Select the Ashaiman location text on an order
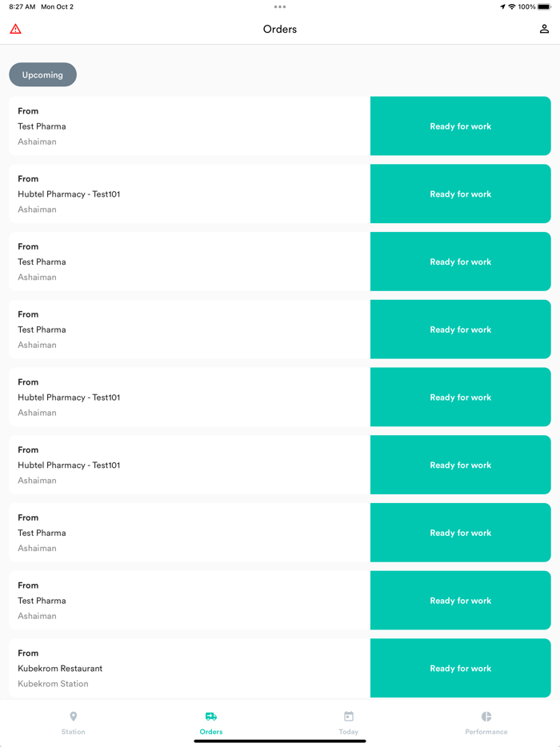 click(36, 142)
